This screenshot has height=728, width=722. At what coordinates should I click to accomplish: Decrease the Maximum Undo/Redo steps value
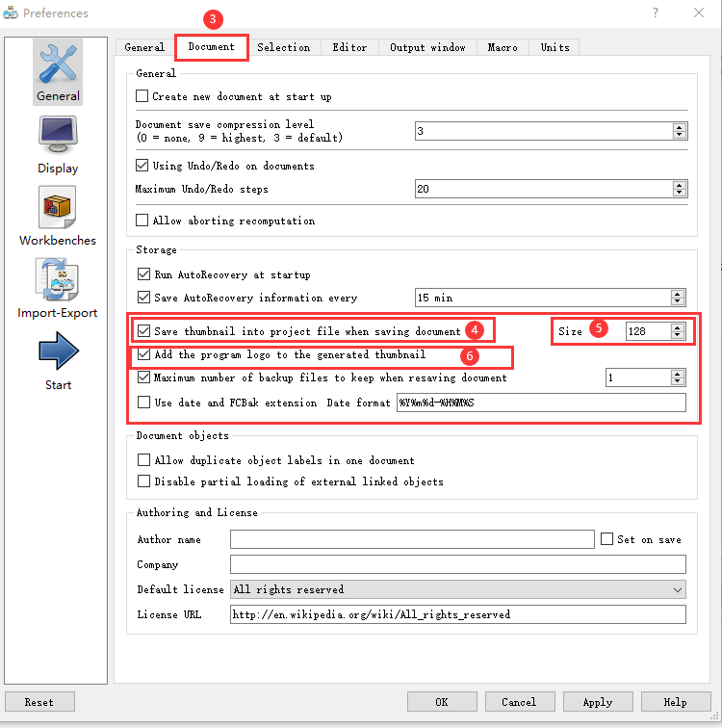pos(679,194)
